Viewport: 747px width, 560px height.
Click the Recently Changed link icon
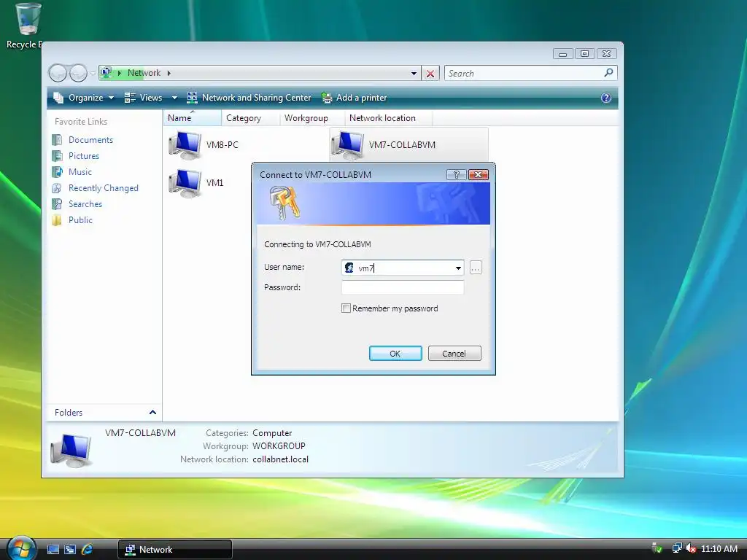[x=57, y=188]
